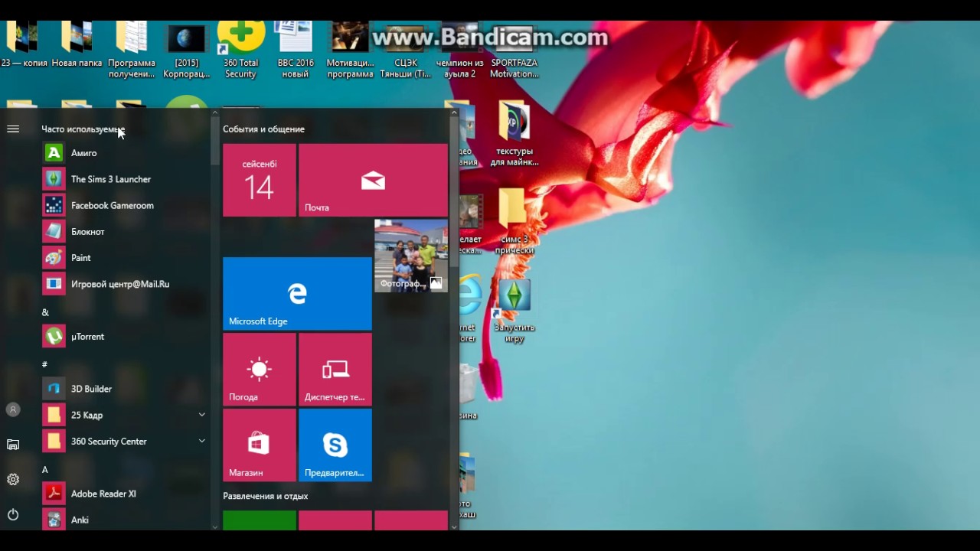Open Adobe Reader XI icon

coord(54,494)
